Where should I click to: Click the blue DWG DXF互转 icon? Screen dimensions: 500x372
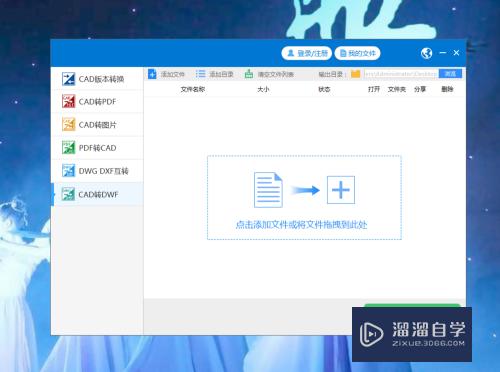tap(68, 171)
